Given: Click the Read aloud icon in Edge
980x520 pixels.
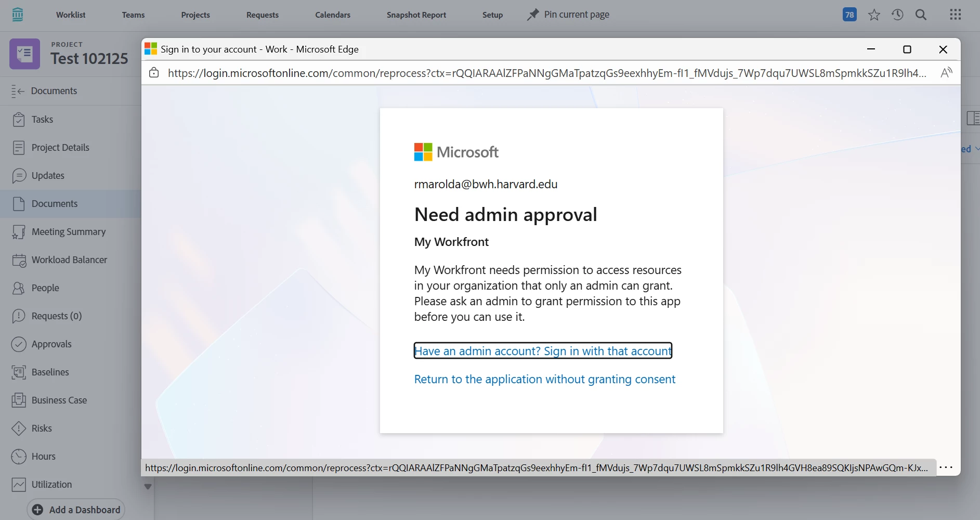Looking at the screenshot, I should tap(946, 73).
